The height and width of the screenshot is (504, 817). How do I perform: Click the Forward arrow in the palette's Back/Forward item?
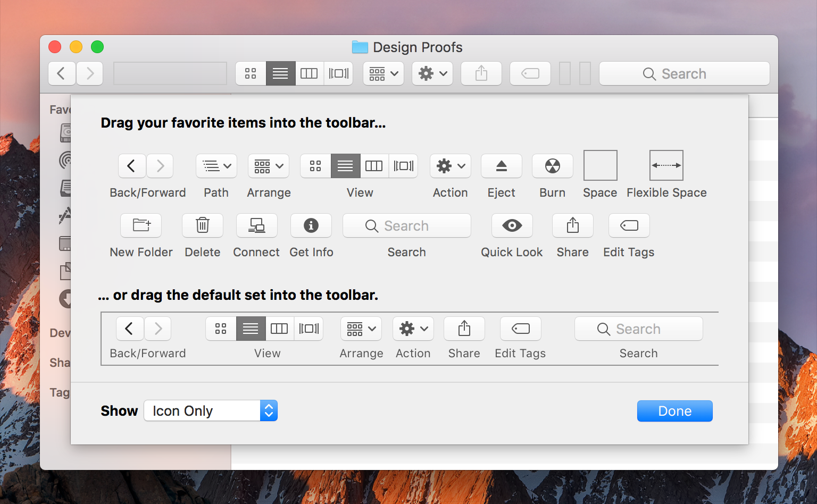(160, 166)
